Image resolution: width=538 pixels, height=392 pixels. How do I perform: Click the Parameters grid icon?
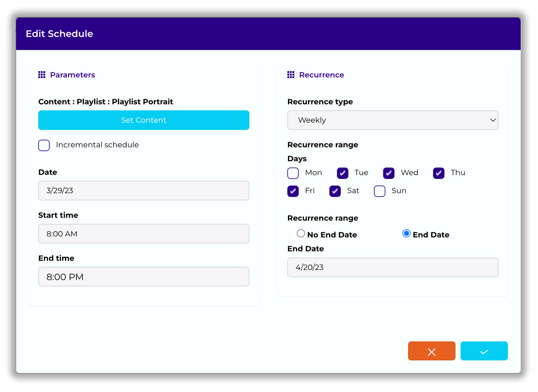pyautogui.click(x=42, y=75)
